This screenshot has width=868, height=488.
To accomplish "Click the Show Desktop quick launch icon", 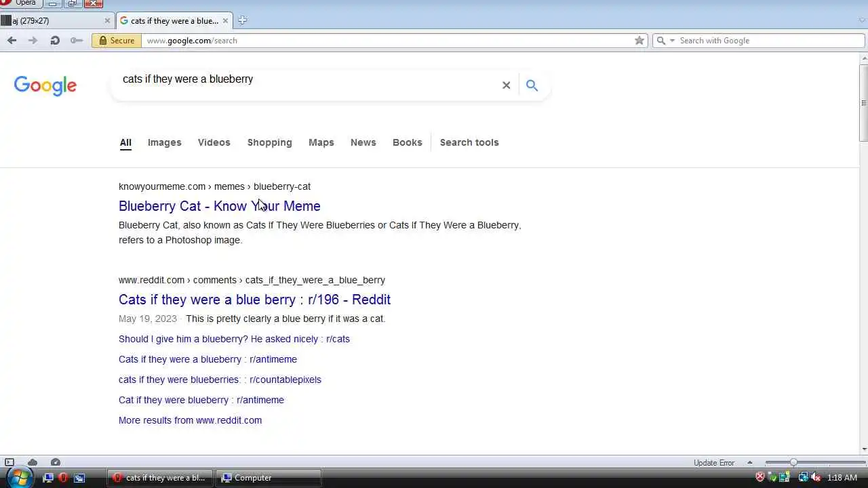I will pos(48,478).
